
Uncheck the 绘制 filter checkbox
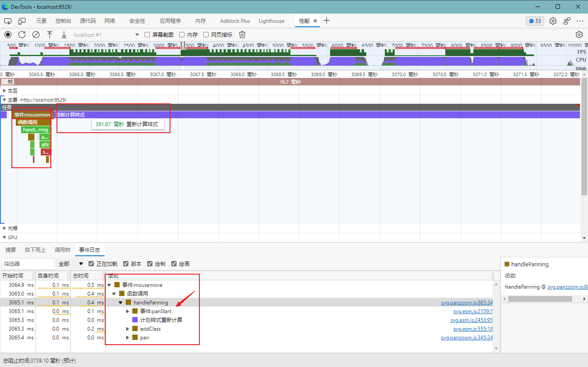(x=150, y=264)
